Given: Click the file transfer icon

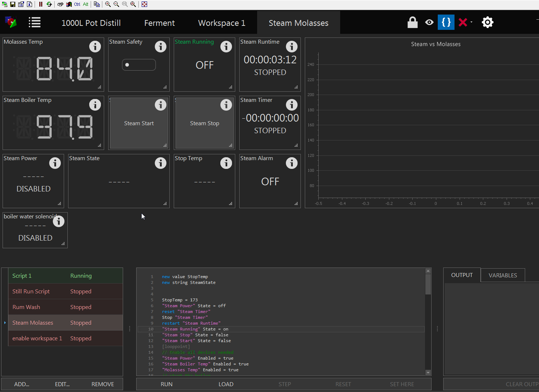Looking at the screenshot, I should [97, 4].
